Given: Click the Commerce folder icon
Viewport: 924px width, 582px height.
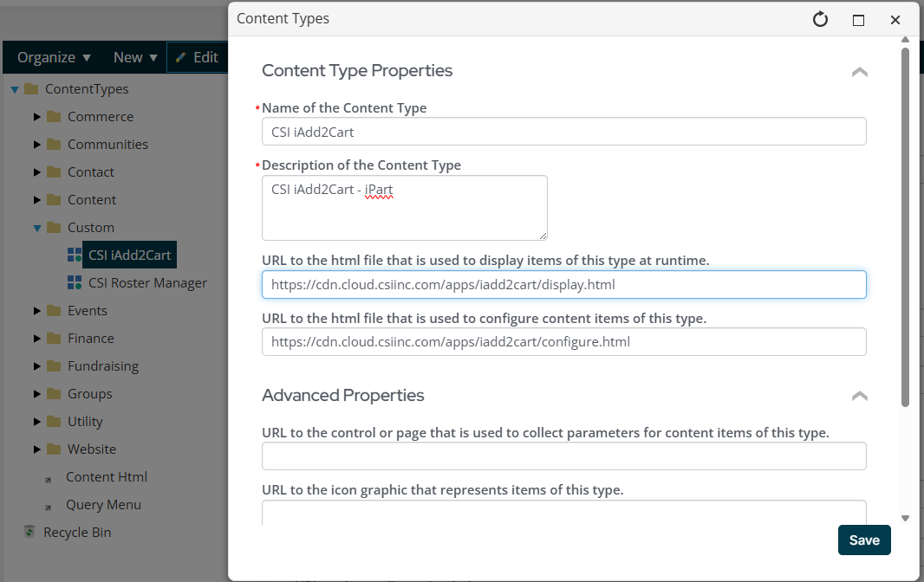Looking at the screenshot, I should (54, 117).
